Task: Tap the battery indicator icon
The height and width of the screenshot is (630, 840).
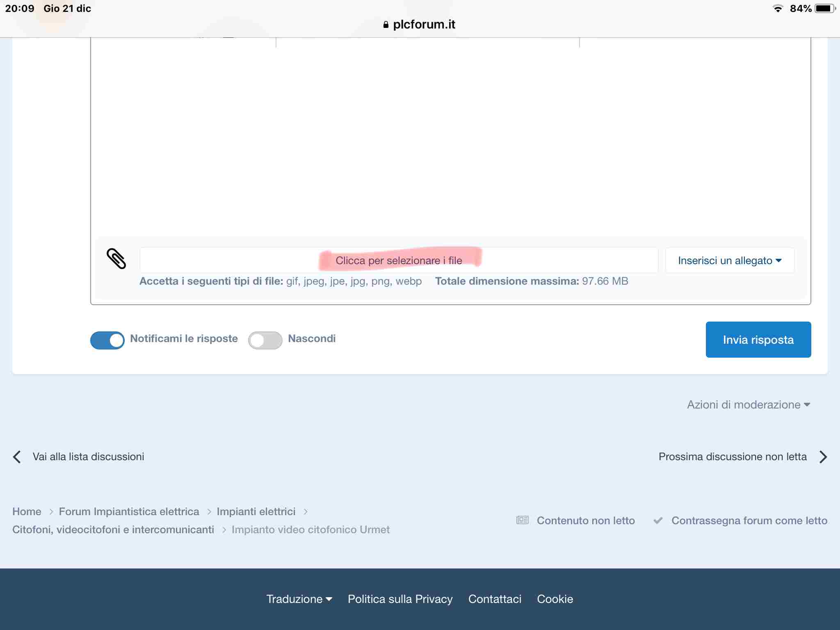Action: [824, 9]
